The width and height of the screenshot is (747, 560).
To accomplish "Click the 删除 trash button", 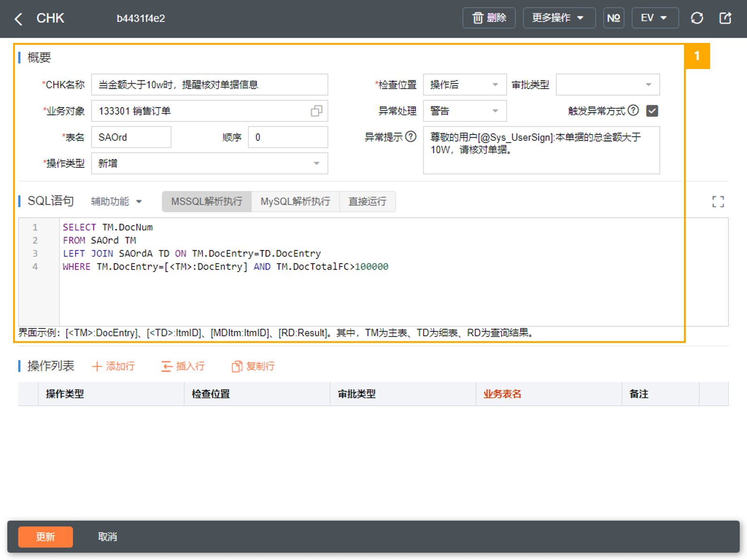I will [x=489, y=18].
